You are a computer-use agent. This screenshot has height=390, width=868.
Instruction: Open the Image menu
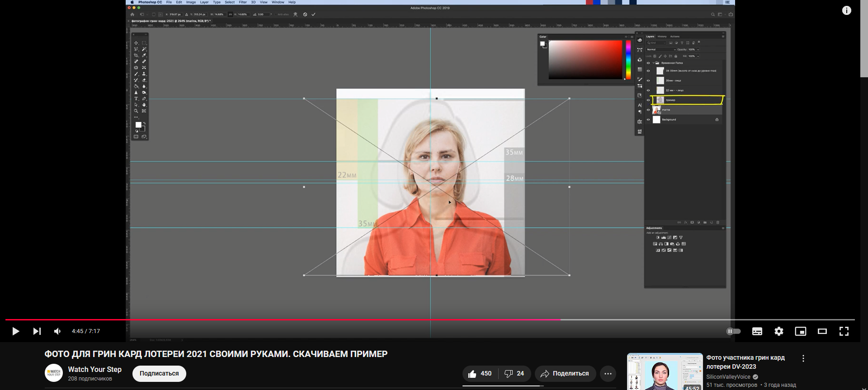[191, 2]
